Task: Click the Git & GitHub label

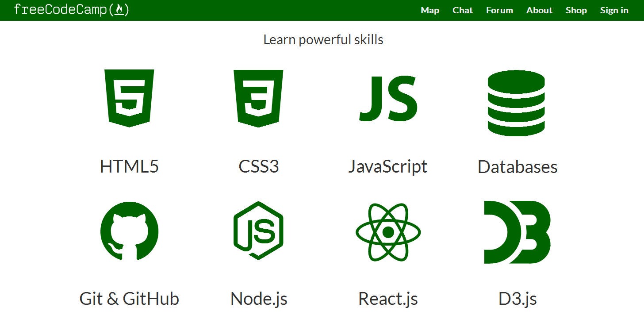Action: tap(129, 299)
